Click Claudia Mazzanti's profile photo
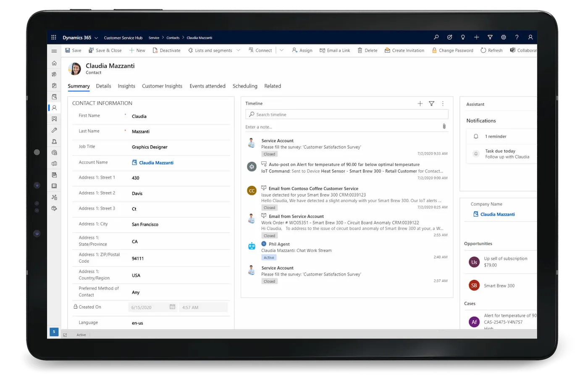588x385 pixels. (x=75, y=69)
